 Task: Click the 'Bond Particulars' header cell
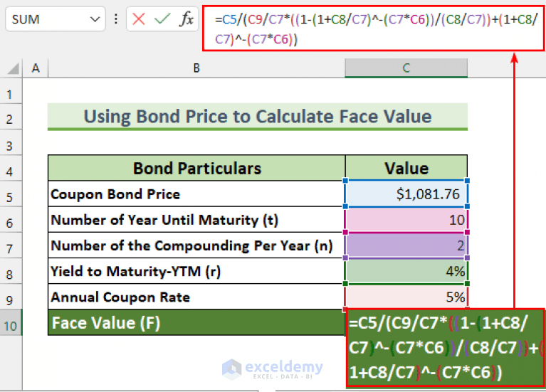(x=196, y=168)
